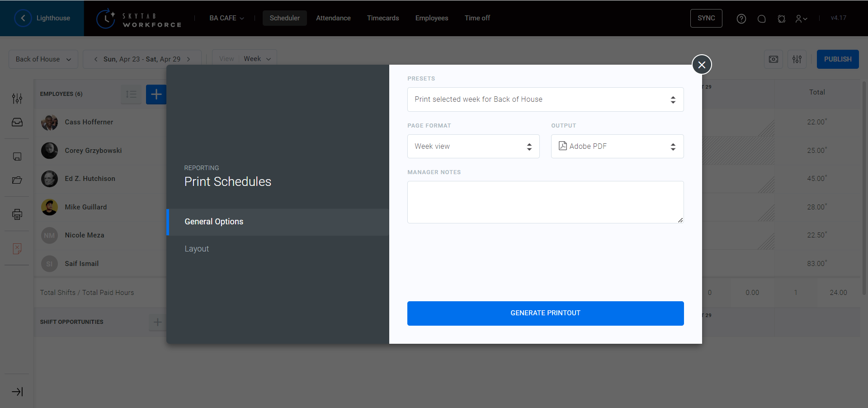The width and height of the screenshot is (868, 408).
Task: Click the printer icon in left sidebar
Action: (x=17, y=214)
